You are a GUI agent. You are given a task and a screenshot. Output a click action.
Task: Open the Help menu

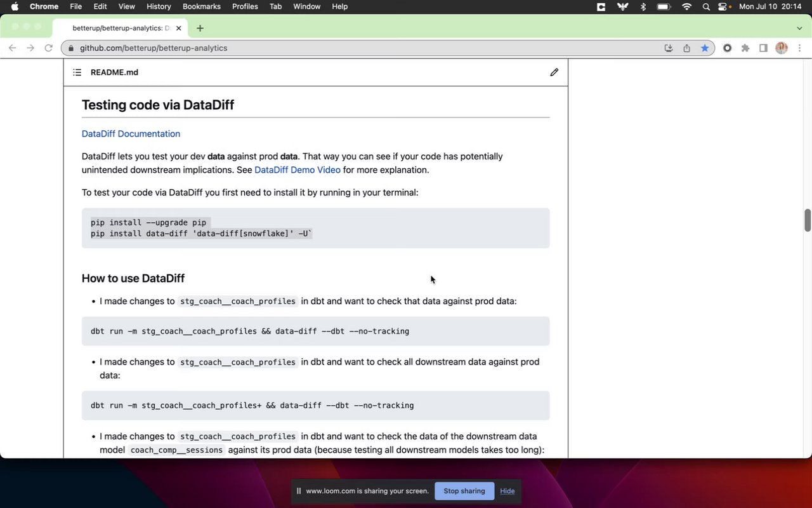coord(340,6)
